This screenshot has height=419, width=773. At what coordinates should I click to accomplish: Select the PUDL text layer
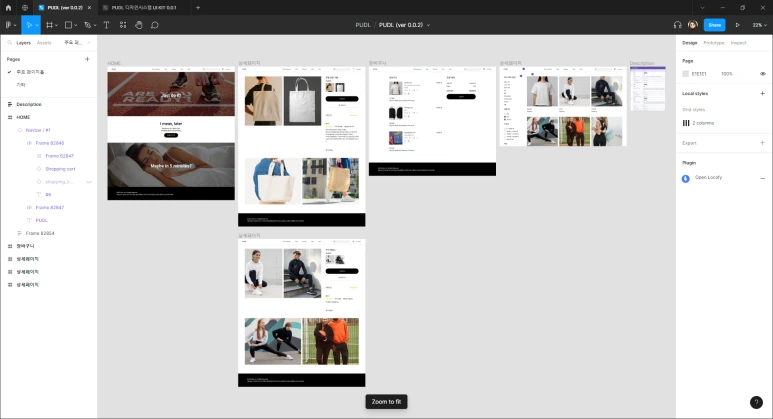pyautogui.click(x=41, y=220)
